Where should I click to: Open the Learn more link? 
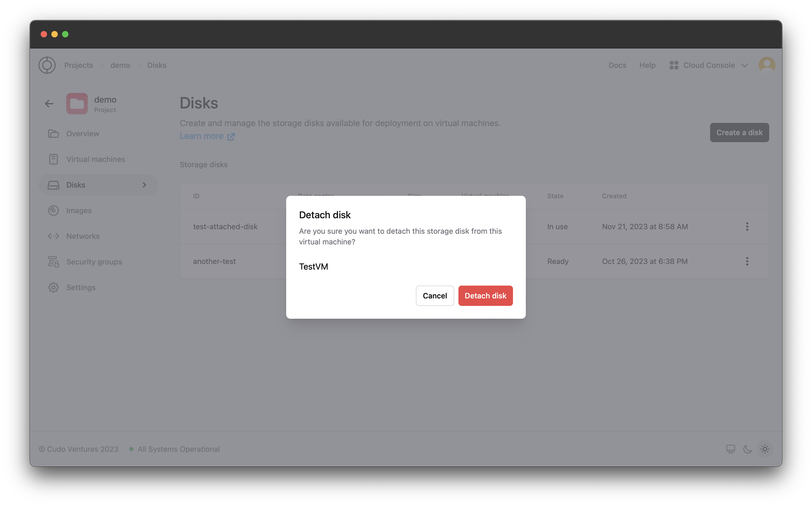point(206,136)
